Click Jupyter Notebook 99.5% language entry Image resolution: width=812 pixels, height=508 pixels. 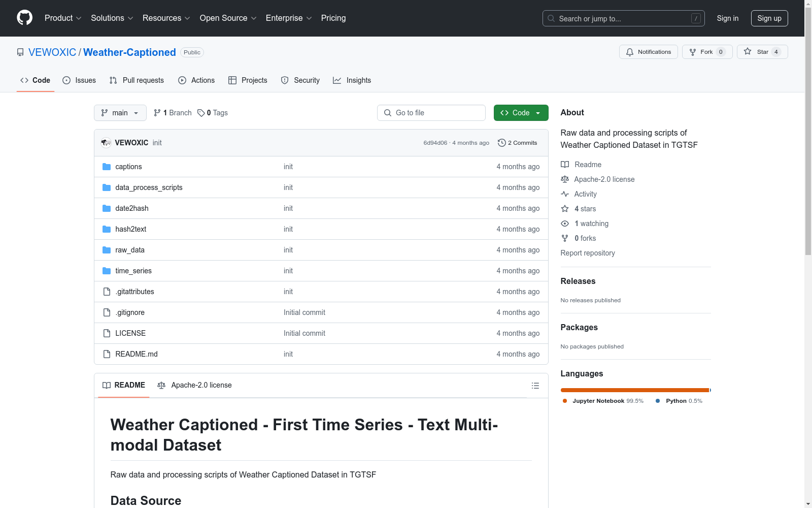click(603, 401)
